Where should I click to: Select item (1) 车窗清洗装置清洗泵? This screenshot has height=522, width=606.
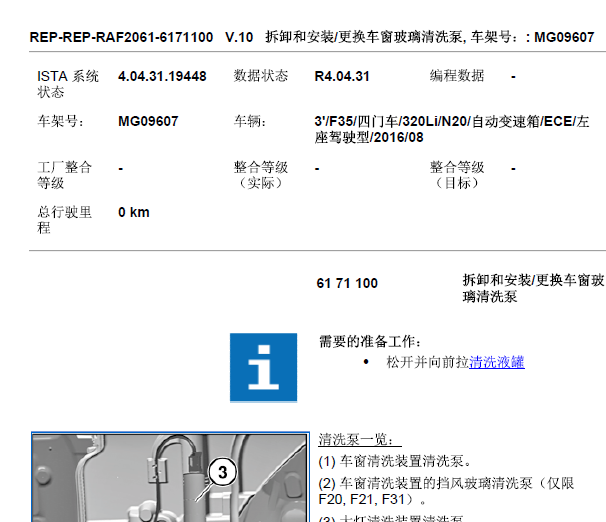[395, 461]
